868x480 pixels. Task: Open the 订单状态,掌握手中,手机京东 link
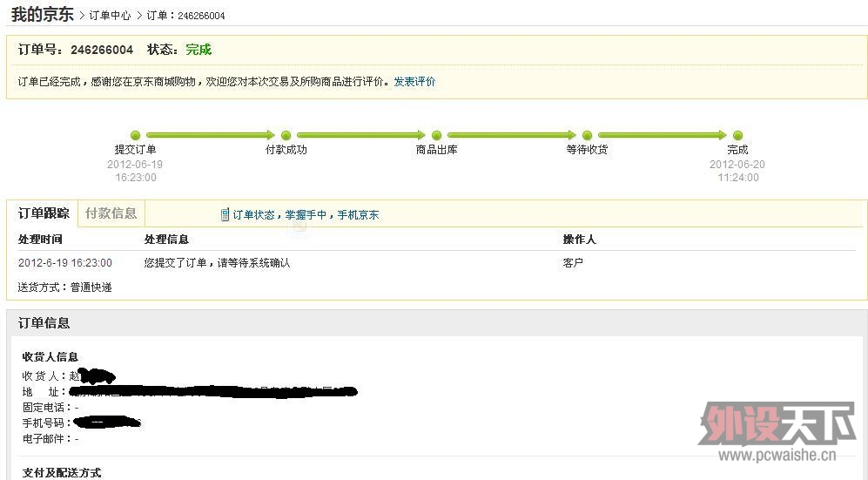[x=306, y=215]
